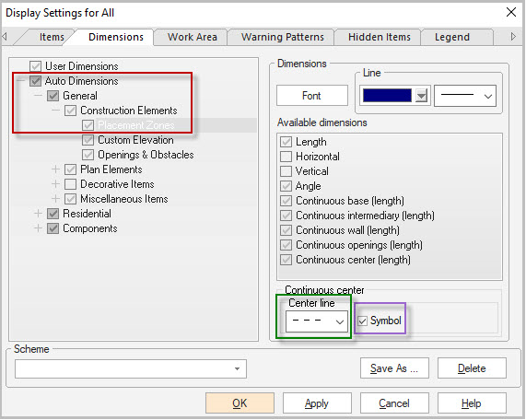This screenshot has height=420, width=526.
Task: Close the Display Settings dialog
Action: [x=511, y=12]
